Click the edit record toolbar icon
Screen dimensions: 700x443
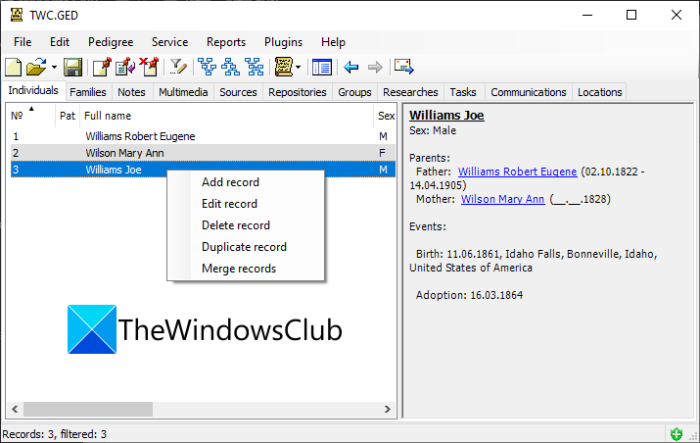125,67
